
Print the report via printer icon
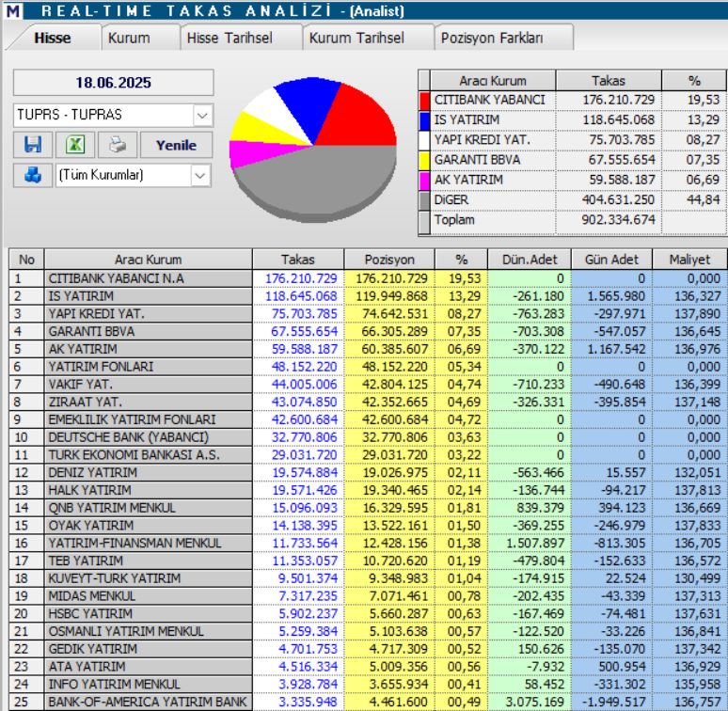[x=117, y=145]
